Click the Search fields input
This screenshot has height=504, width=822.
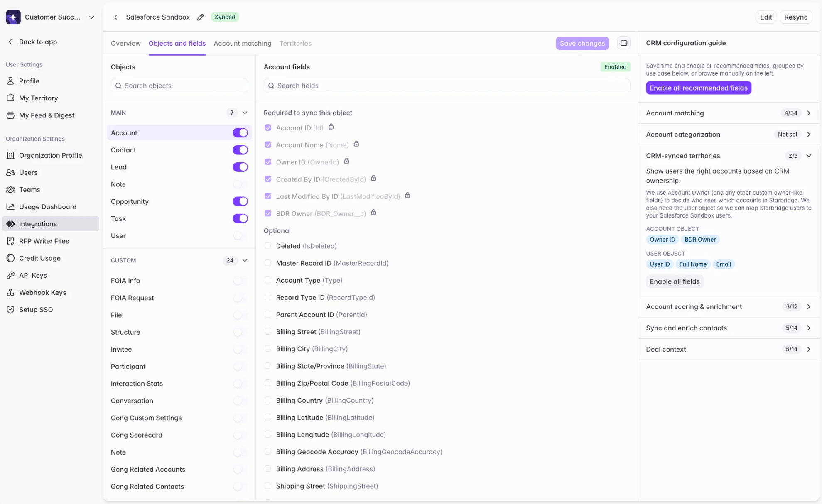[447, 86]
